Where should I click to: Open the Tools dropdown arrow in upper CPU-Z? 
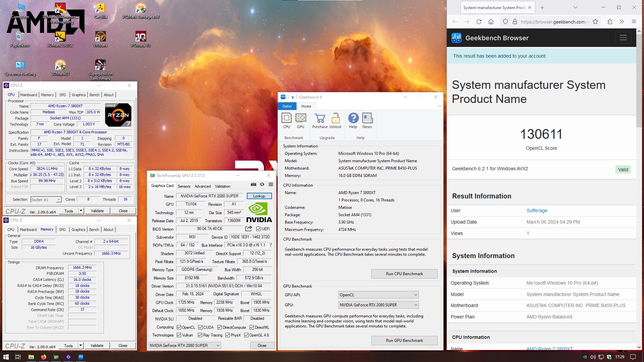(x=81, y=211)
